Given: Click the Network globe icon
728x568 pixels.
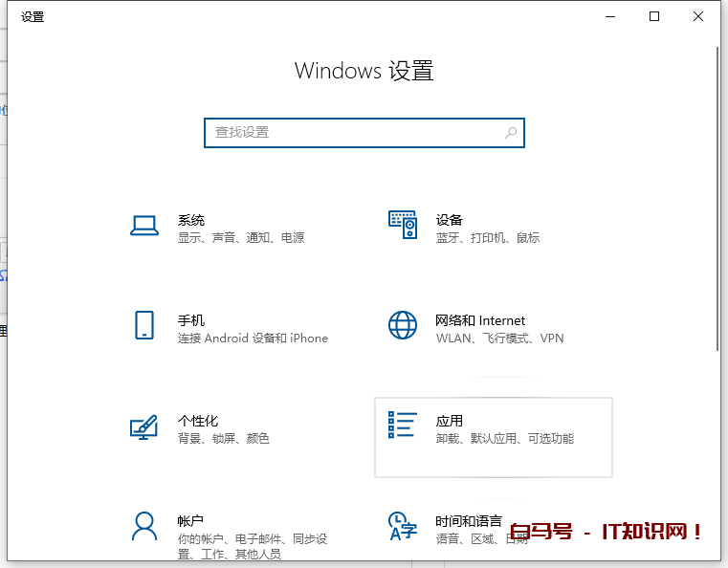Looking at the screenshot, I should [403, 325].
